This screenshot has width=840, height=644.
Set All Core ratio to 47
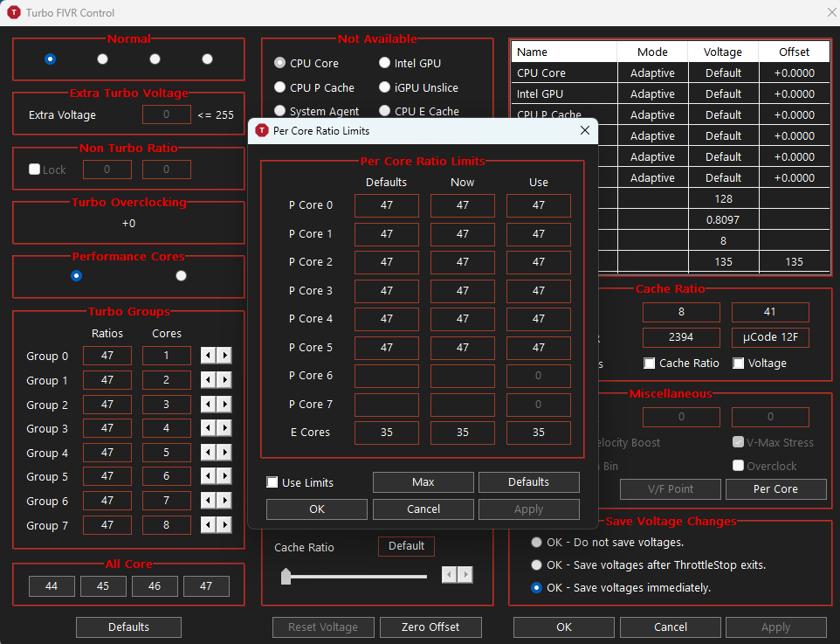206,586
